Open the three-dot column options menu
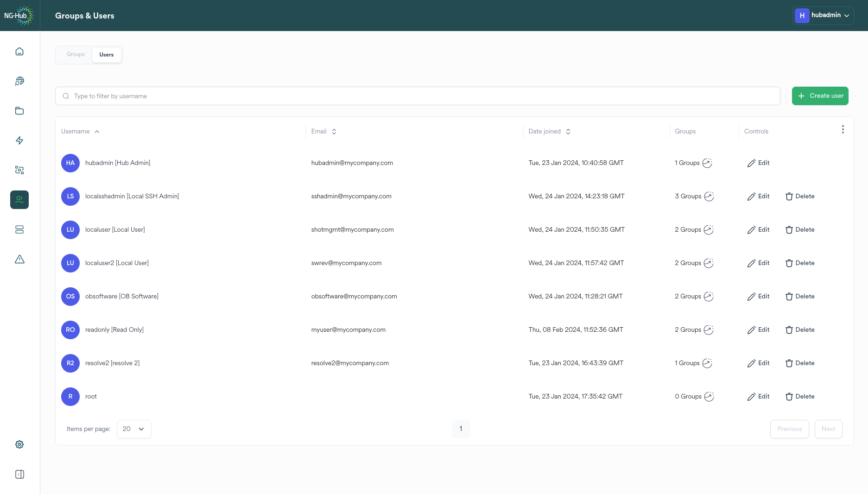 pyautogui.click(x=843, y=129)
